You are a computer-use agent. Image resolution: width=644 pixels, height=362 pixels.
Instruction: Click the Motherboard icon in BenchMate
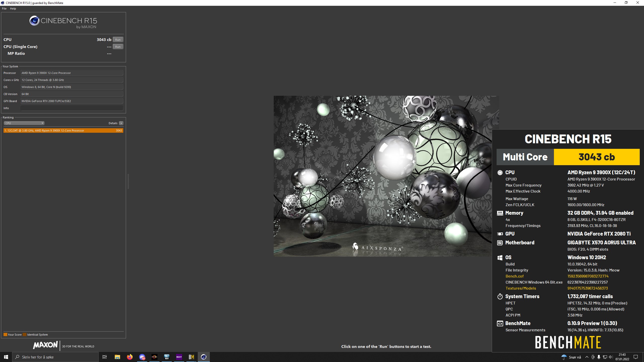coord(500,243)
